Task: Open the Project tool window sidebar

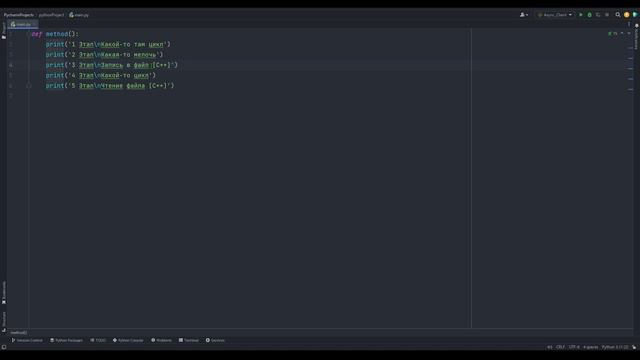Action: pos(4,30)
